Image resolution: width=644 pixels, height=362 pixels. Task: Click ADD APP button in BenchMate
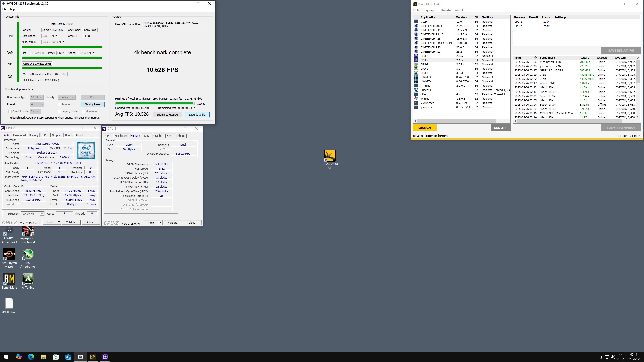[x=500, y=128]
